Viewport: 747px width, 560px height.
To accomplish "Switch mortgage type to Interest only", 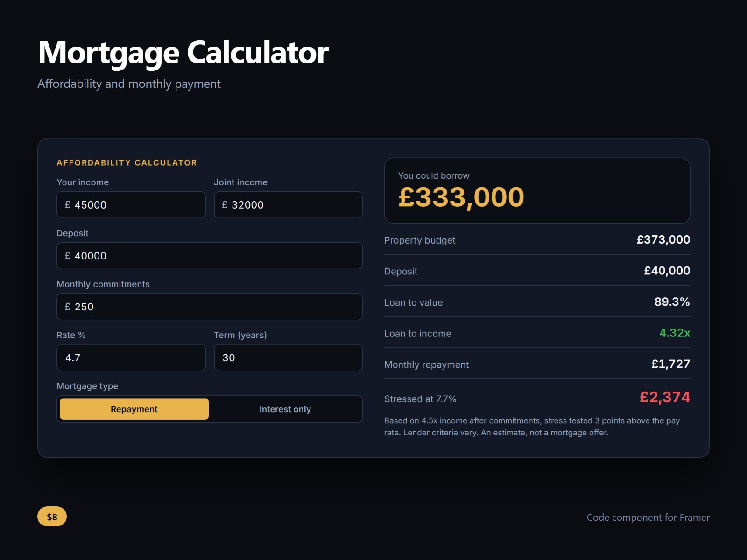I will point(285,409).
